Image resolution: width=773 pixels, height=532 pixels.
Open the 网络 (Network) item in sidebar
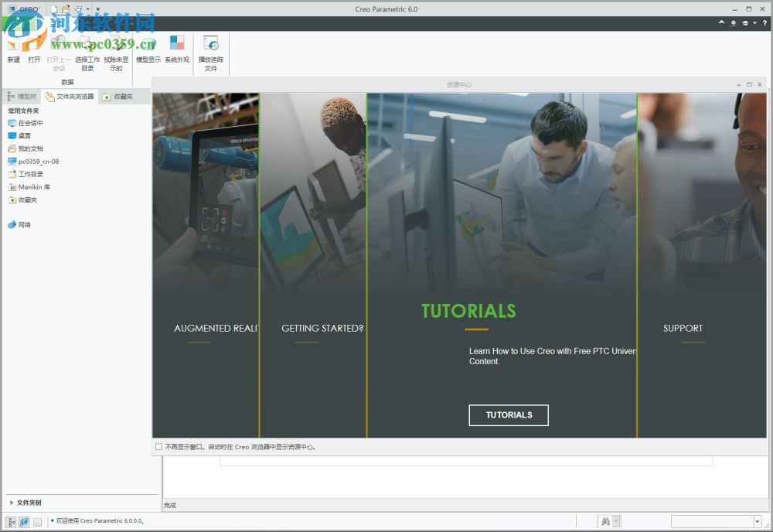pyautogui.click(x=26, y=224)
